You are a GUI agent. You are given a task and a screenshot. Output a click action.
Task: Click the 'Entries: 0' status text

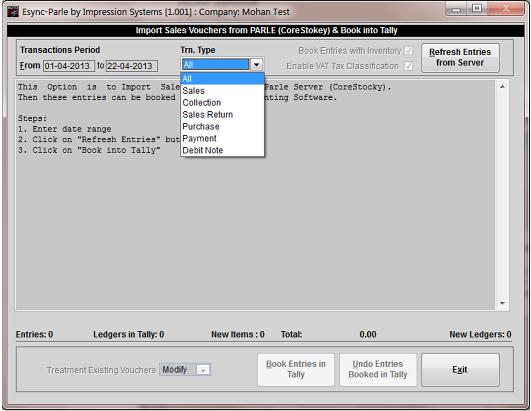point(34,334)
